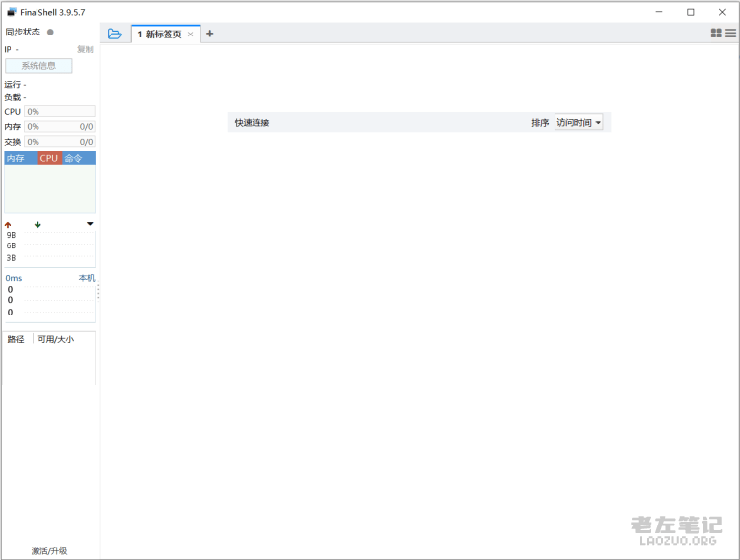Click the FinalShell app title icon
740x560 pixels.
click(11, 12)
